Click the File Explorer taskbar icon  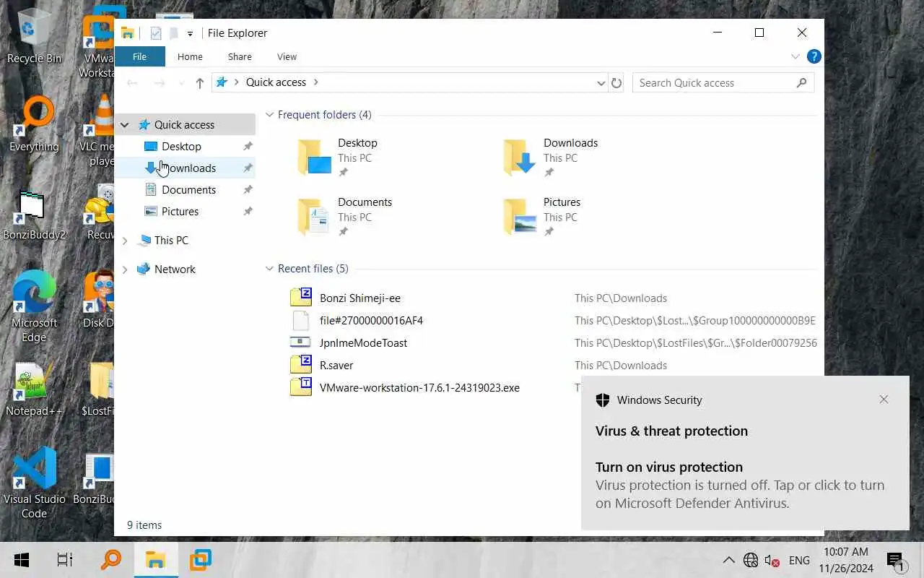tap(155, 560)
